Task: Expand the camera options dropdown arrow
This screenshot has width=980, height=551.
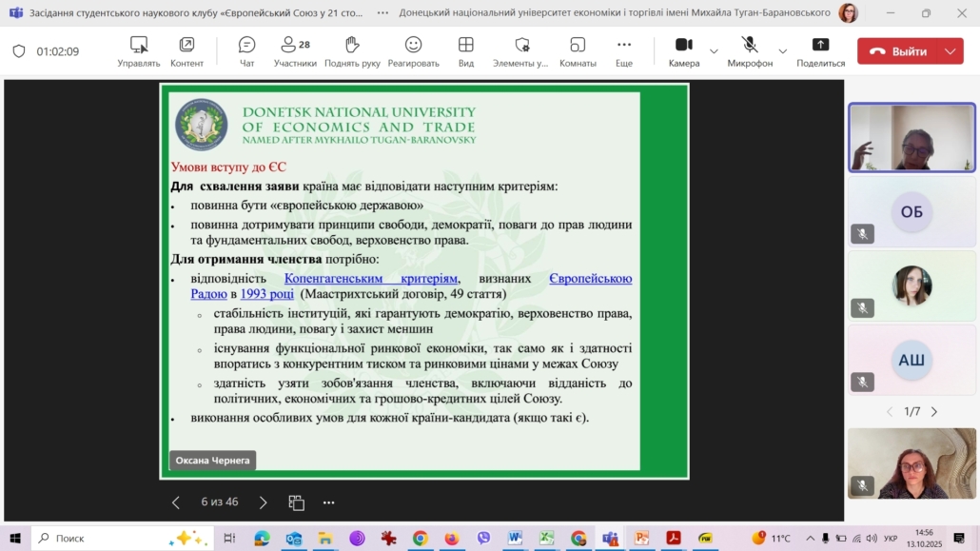Action: (714, 51)
